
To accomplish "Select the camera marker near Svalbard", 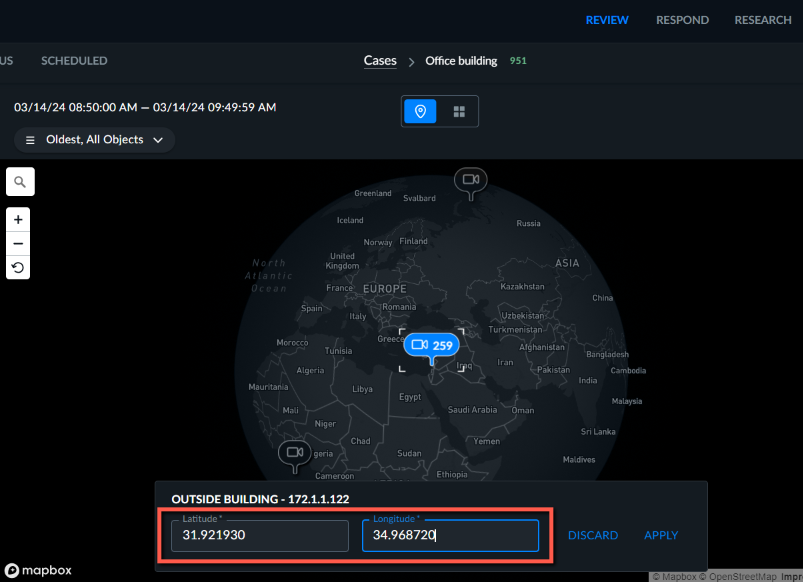I will tap(471, 181).
